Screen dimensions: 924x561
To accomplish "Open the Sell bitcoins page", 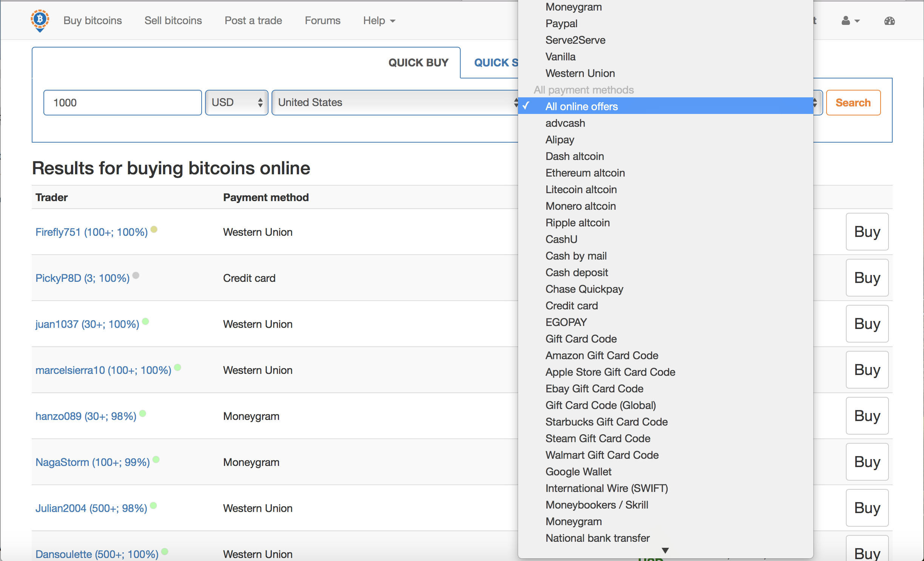I will click(173, 21).
